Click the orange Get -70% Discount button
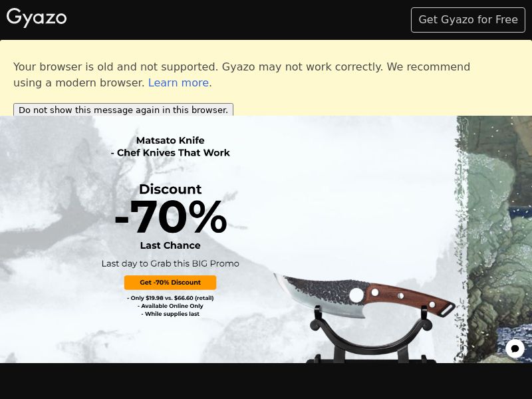 [170, 282]
